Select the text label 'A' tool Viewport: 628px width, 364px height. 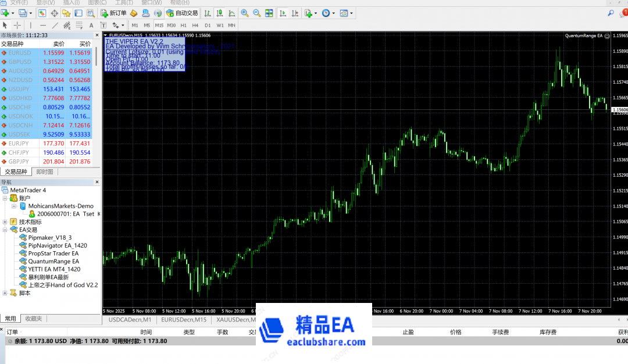click(91, 25)
